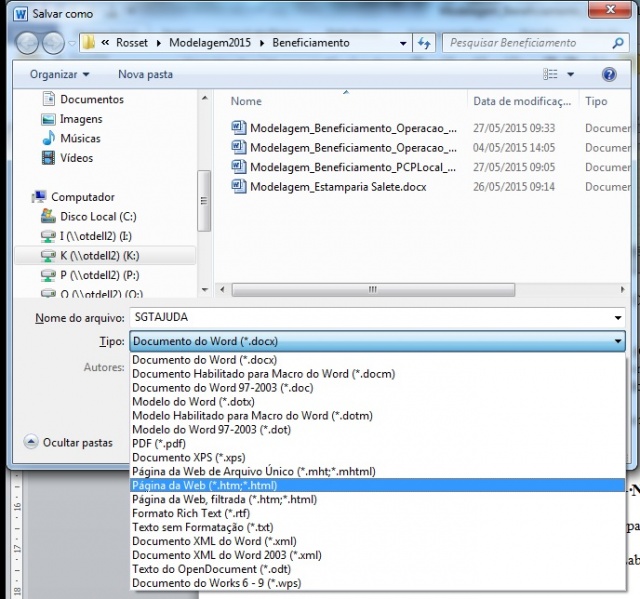Expand the address bar history dropdown
Screen dimensions: 640x599
click(403, 43)
